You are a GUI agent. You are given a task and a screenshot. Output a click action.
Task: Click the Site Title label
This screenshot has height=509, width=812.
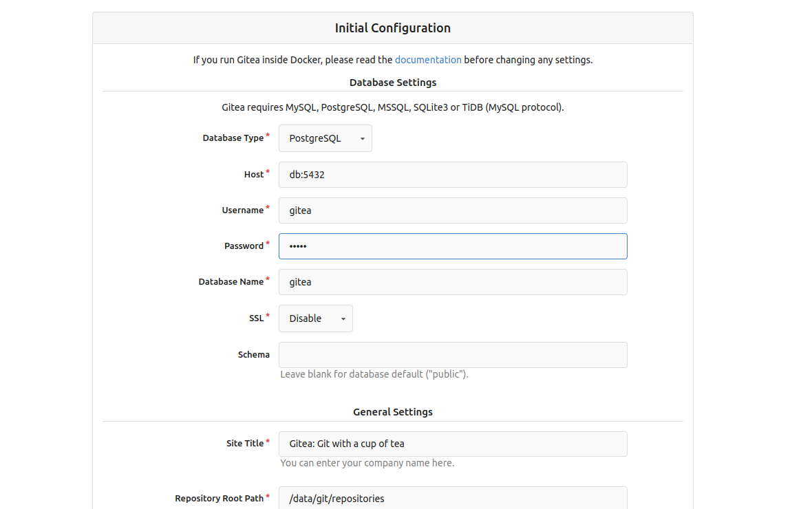pos(244,444)
